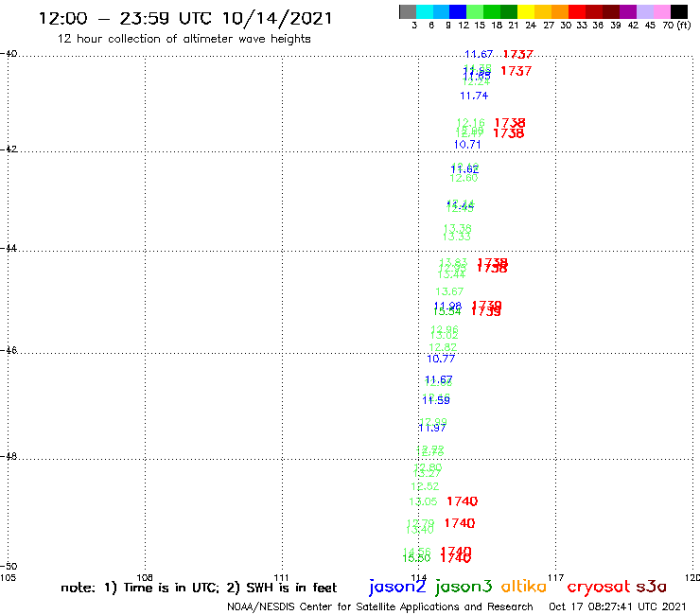Viewport: 700px width, 615px height.
Task: Click the green value '13.40'
Action: tap(420, 530)
